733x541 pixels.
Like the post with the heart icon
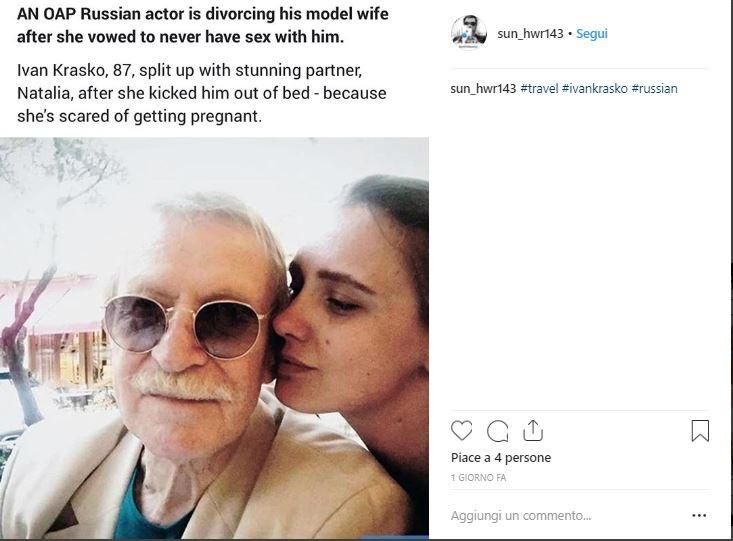[461, 431]
